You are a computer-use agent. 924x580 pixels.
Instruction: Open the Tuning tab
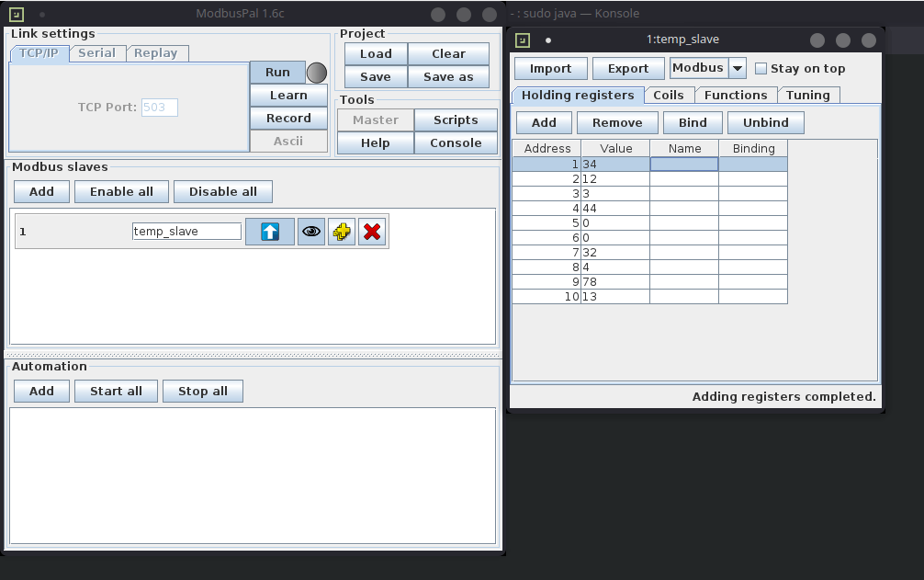807,95
